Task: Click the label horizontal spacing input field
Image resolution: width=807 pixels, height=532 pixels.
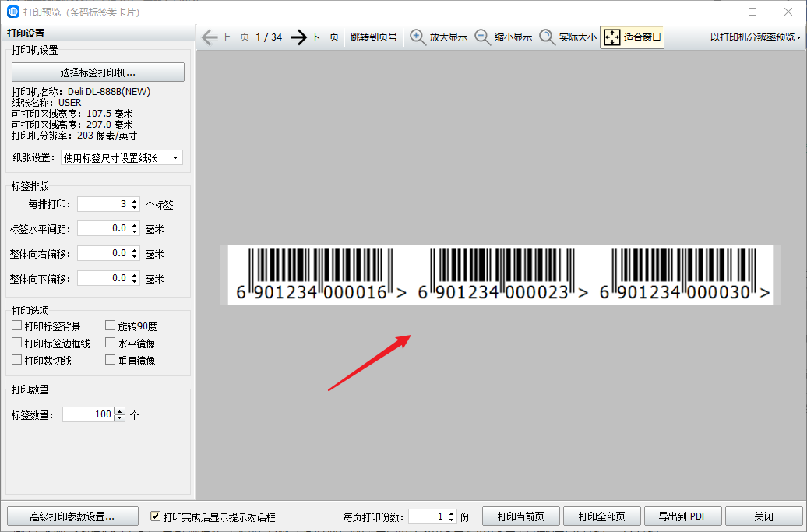Action: tap(103, 229)
